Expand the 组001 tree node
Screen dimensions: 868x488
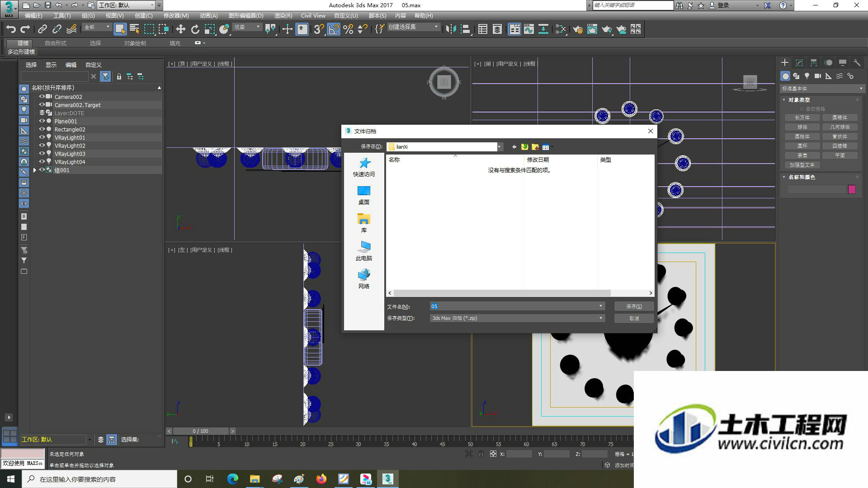pyautogui.click(x=34, y=170)
